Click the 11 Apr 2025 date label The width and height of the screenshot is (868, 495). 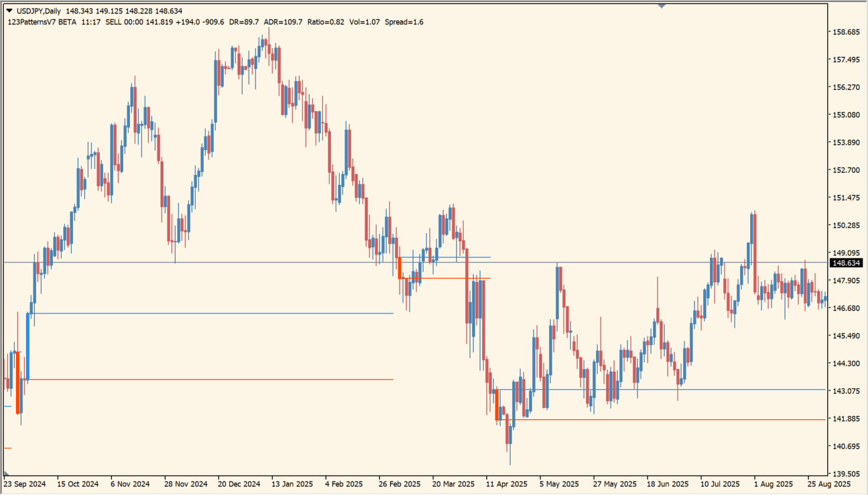[x=507, y=484]
